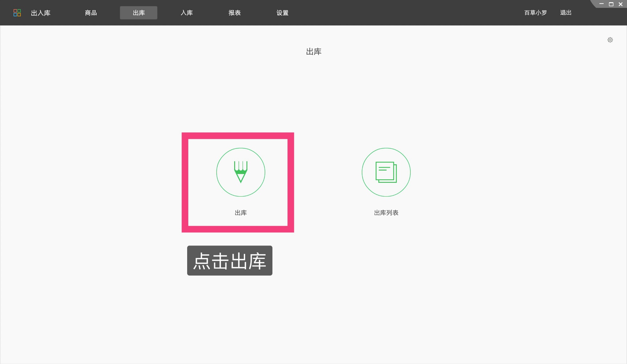Open the settings gear in the corner
627x364 pixels.
click(x=610, y=40)
